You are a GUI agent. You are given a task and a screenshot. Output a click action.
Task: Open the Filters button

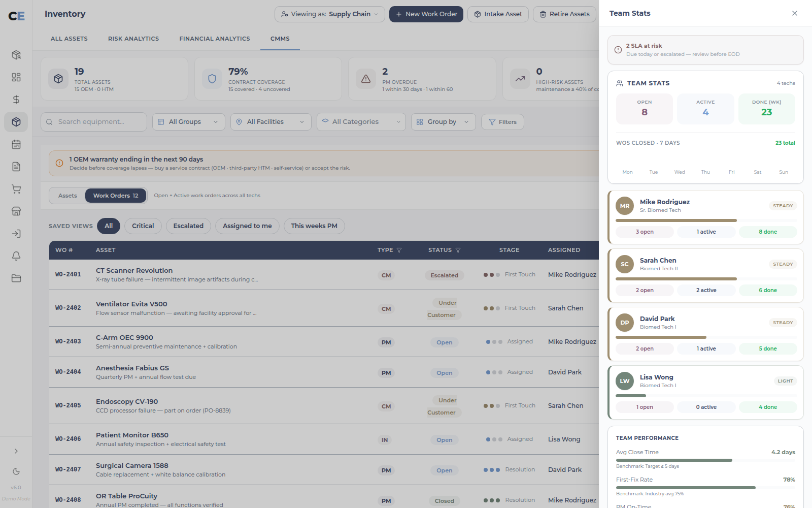(502, 122)
